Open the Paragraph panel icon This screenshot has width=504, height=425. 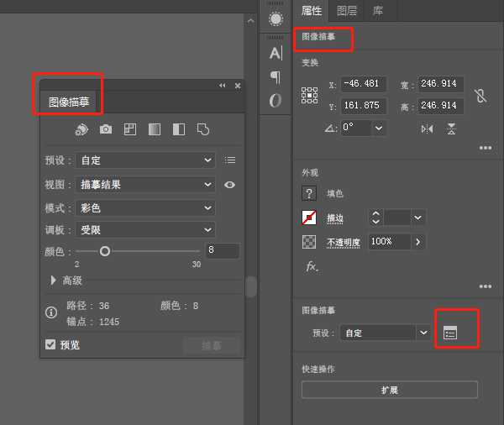pos(276,77)
